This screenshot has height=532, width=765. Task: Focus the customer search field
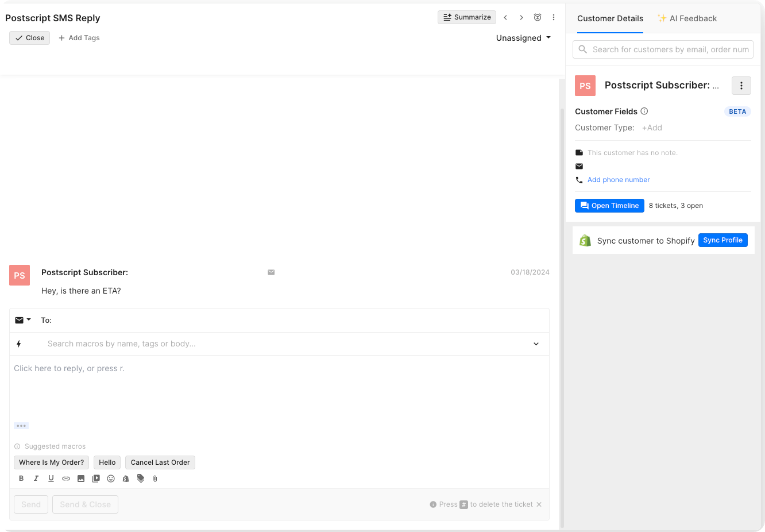tap(663, 49)
